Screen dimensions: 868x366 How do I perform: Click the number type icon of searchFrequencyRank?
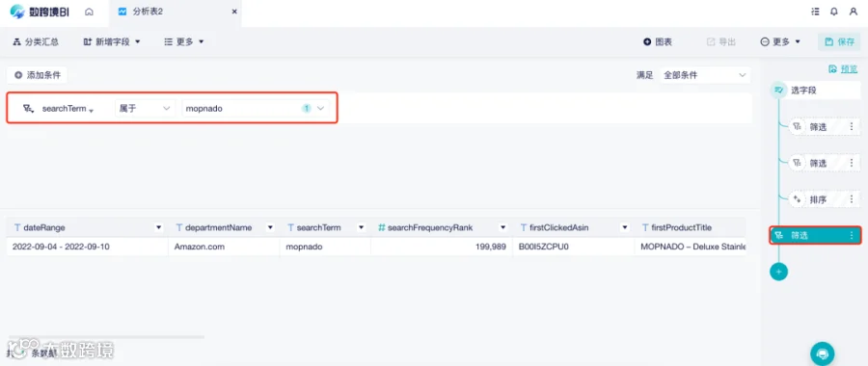(x=381, y=227)
